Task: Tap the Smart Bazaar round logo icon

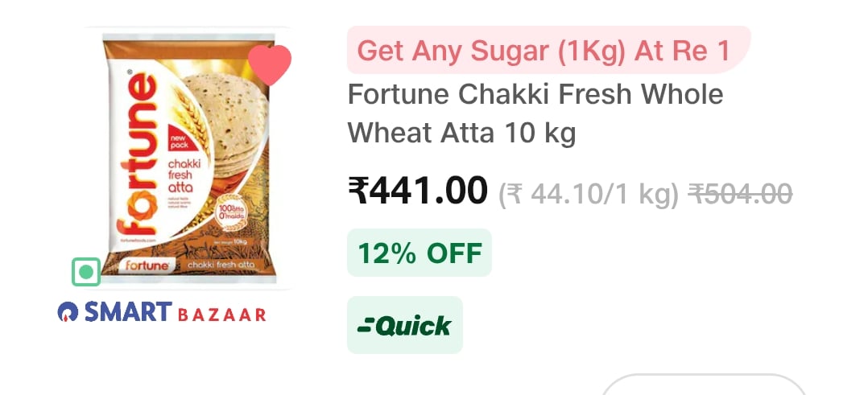Action: pyautogui.click(x=68, y=312)
